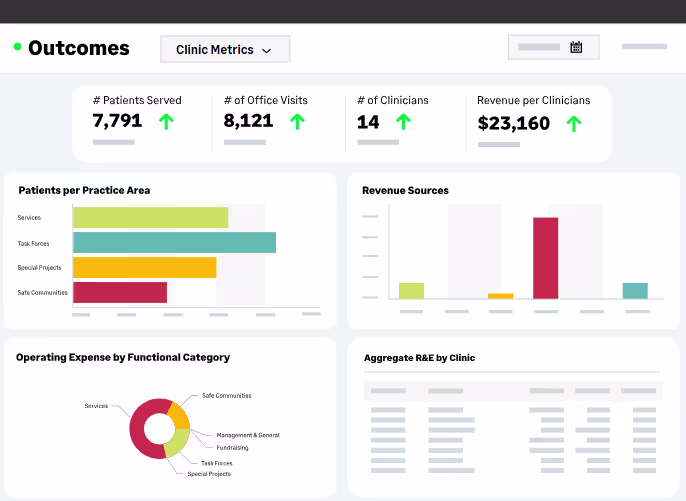Click the yellow Special Projects bar
Viewport: 686px width, 501px height.
tap(145, 267)
